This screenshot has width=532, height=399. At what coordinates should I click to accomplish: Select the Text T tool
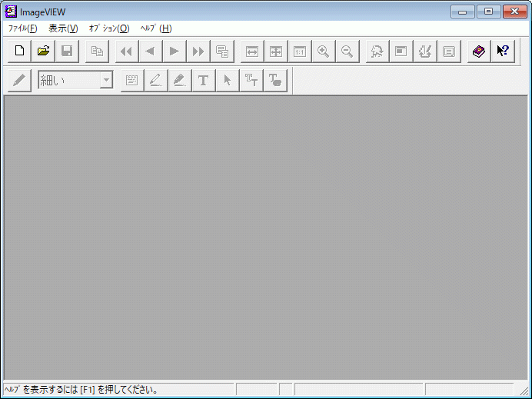tap(203, 81)
